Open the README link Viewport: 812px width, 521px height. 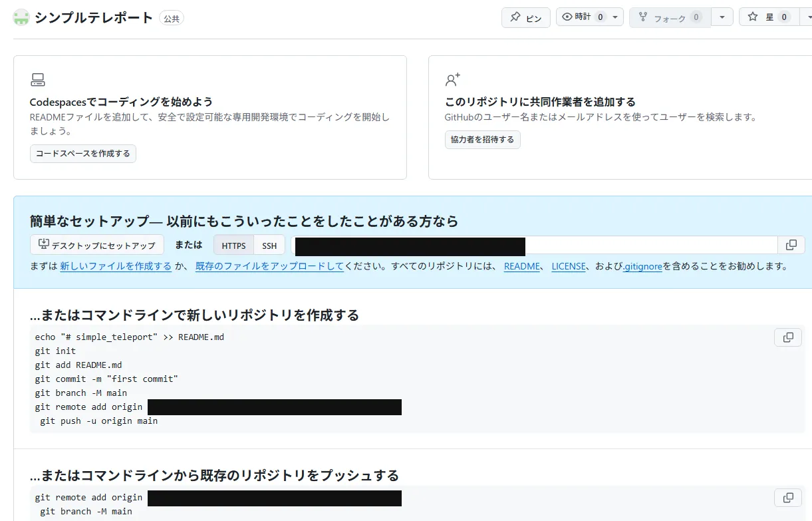[522, 266]
